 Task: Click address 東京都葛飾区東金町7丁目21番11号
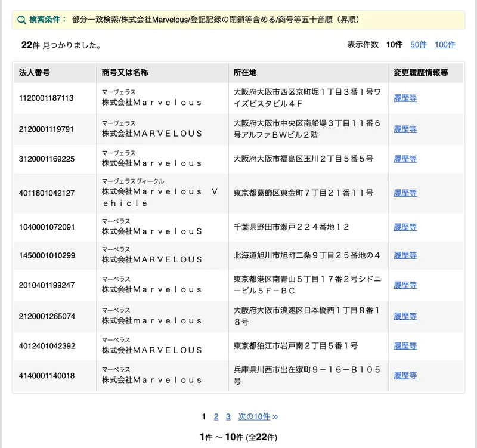click(303, 193)
